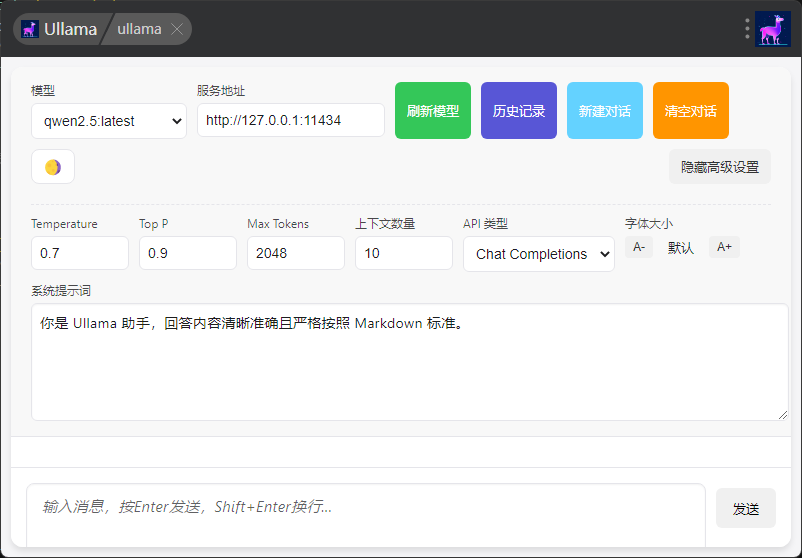Click the 字体大小 label
This screenshot has height=558, width=802.
[649, 224]
